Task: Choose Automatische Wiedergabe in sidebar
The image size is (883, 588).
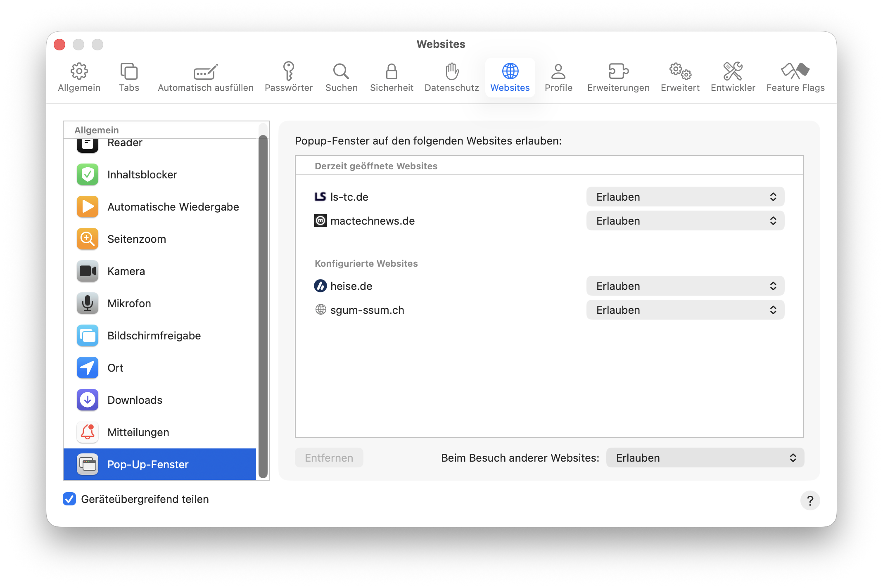Action: pos(173,207)
